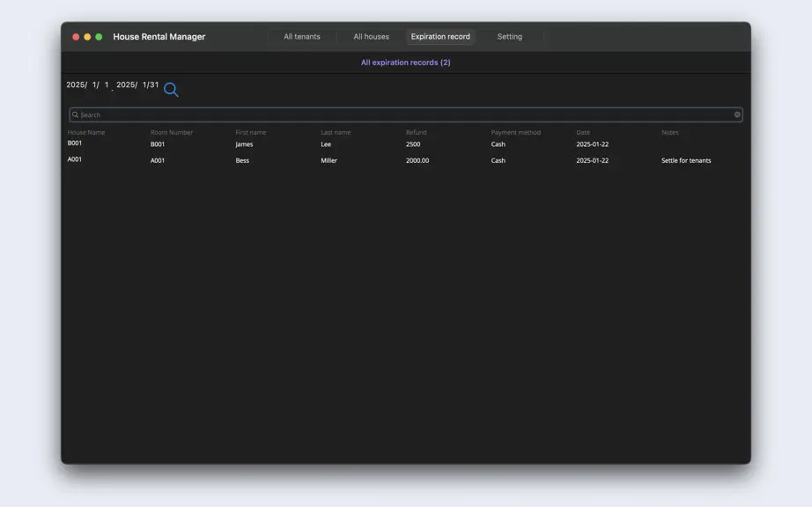This screenshot has height=507, width=812.
Task: Select the A001 house name cell
Action: pos(75,159)
